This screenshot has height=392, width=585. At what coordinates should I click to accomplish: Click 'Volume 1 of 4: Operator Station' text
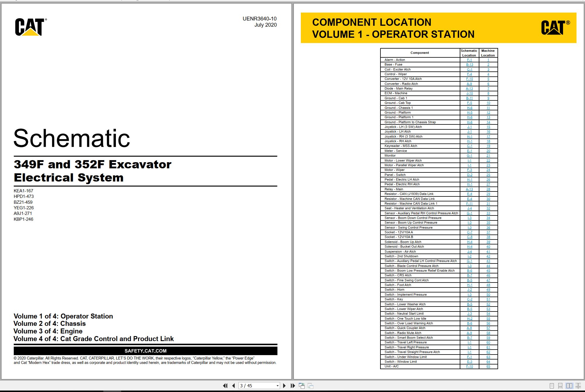[x=63, y=316]
